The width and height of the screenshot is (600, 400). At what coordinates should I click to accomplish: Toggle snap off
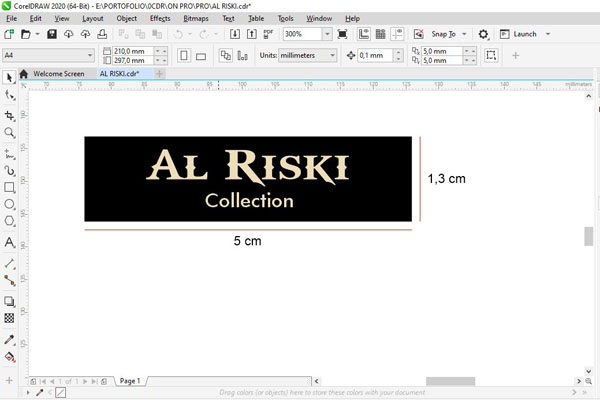point(419,34)
